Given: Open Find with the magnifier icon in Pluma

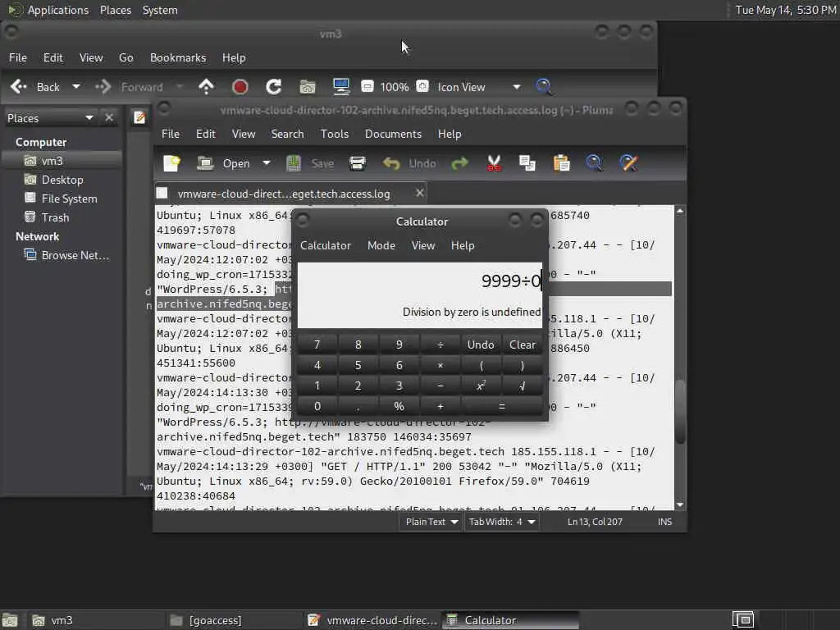Looking at the screenshot, I should 595,163.
